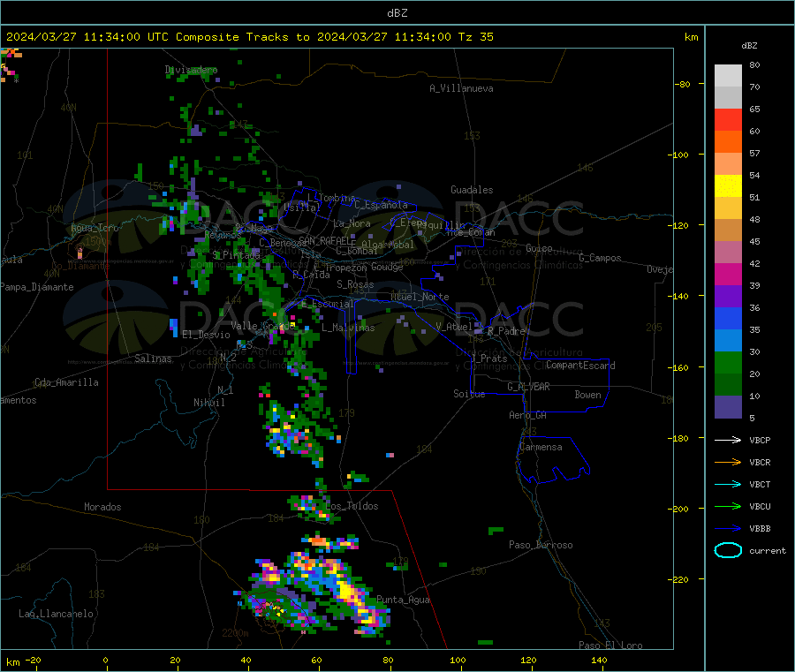Screen dimensions: 795x672
Task: Select the cyan VBCT arrow symbol
Action: tap(728, 485)
